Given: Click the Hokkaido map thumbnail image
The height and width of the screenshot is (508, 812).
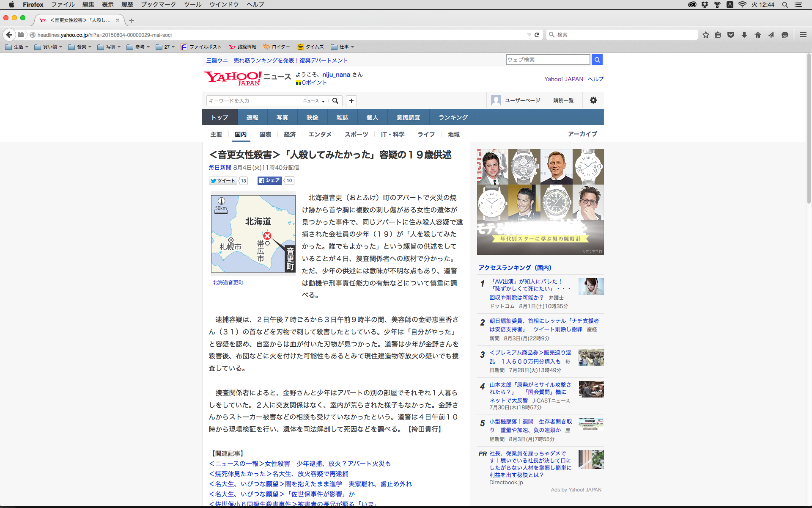Looking at the screenshot, I should [x=253, y=234].
